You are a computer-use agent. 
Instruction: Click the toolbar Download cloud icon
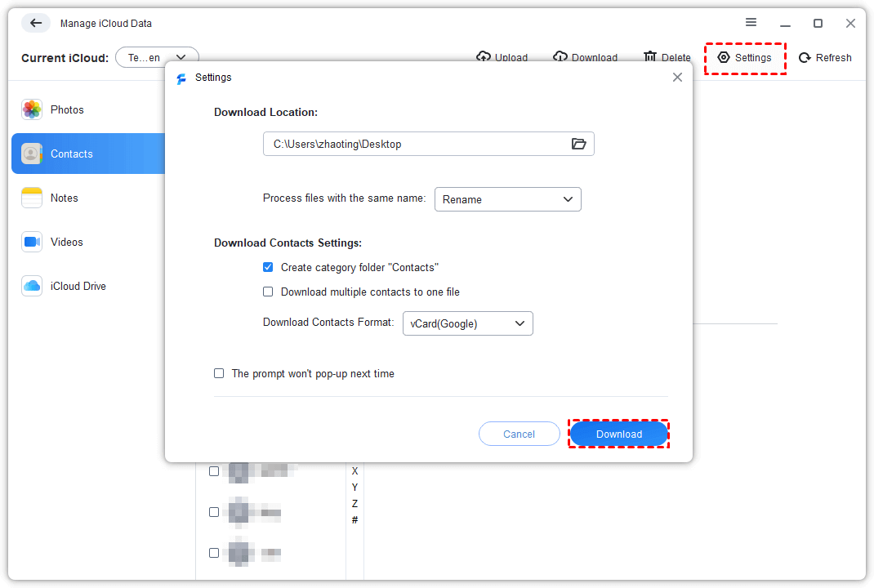[x=560, y=56]
